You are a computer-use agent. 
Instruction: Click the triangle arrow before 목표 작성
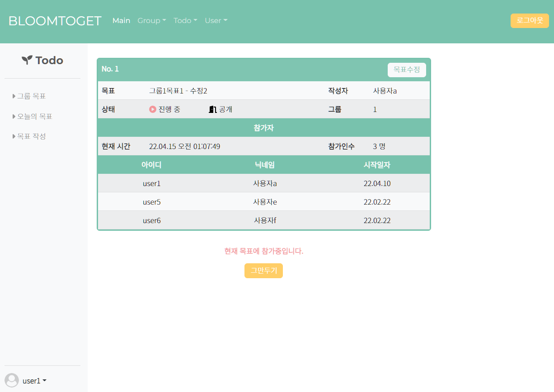(14, 136)
